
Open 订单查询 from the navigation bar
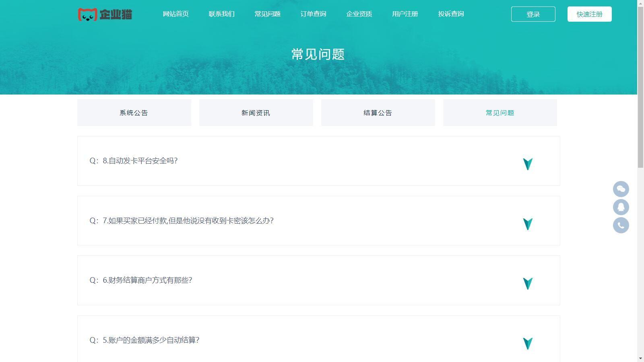[x=313, y=14]
